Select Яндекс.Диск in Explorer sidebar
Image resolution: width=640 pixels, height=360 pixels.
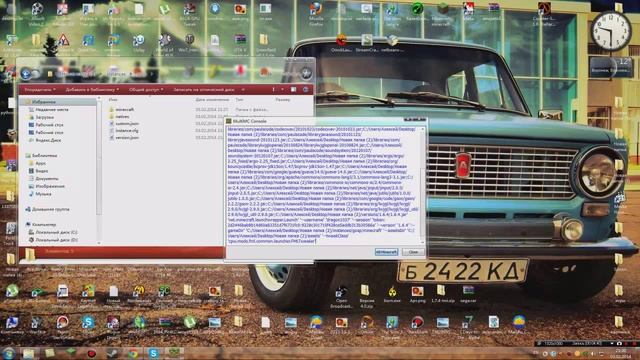(x=44, y=140)
